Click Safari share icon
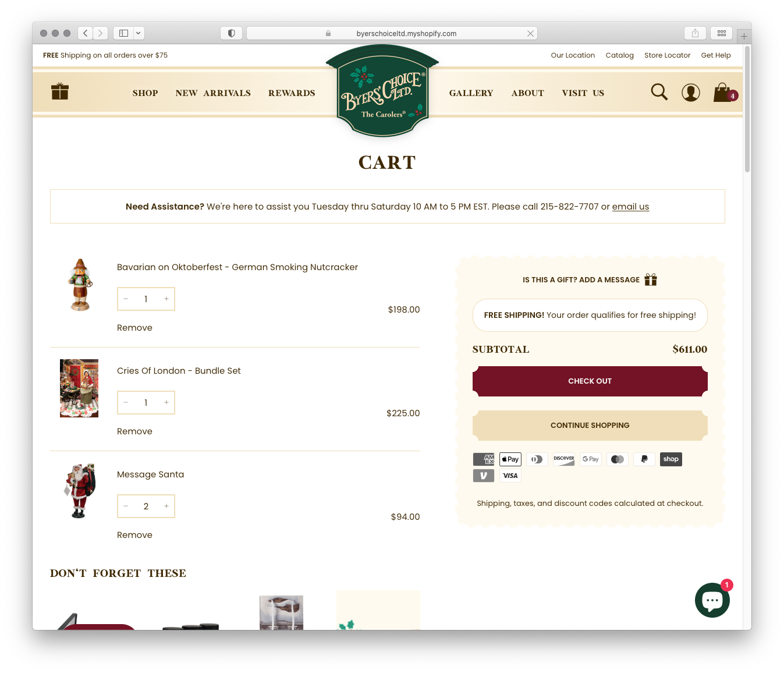The width and height of the screenshot is (784, 673). tap(695, 33)
